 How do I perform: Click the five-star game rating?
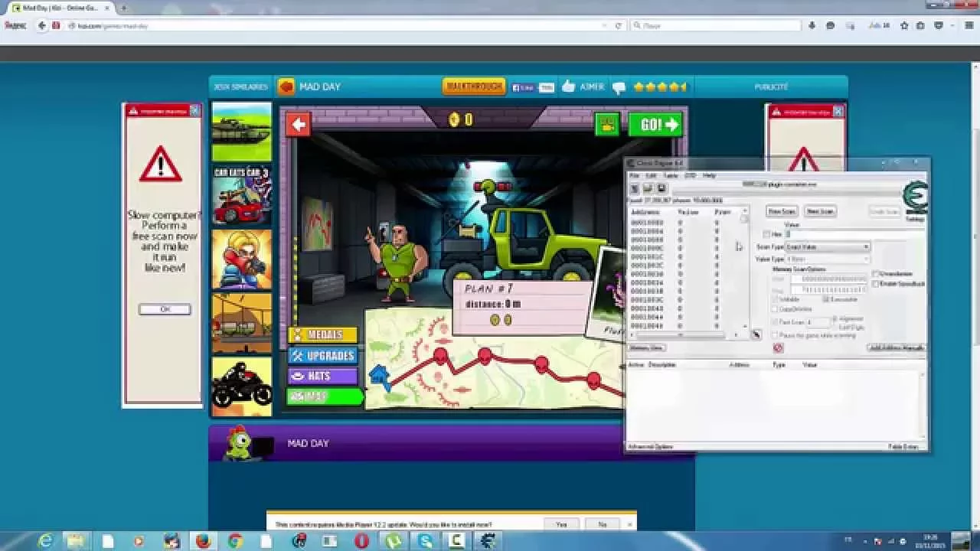click(x=659, y=87)
